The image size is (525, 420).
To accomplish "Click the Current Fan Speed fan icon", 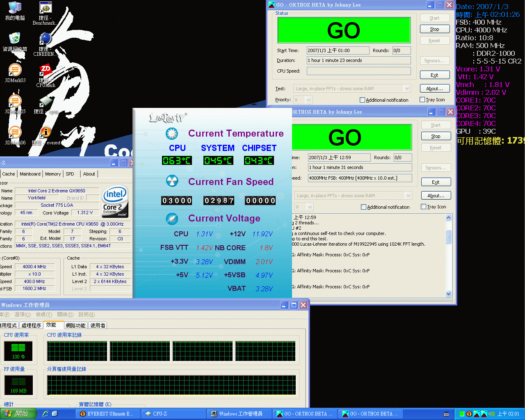I will coord(171,181).
